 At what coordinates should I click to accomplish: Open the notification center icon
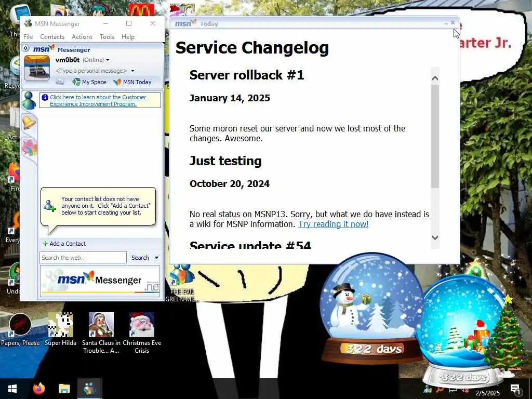click(515, 389)
